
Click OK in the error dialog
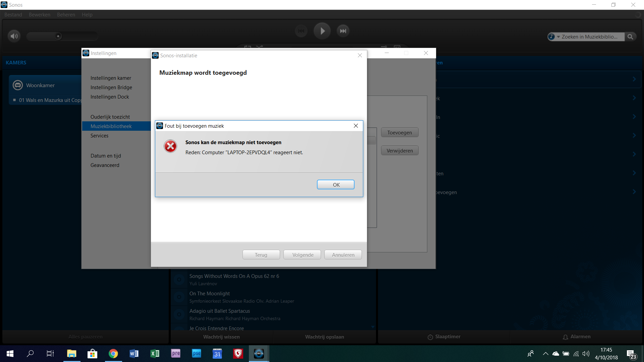[335, 185]
